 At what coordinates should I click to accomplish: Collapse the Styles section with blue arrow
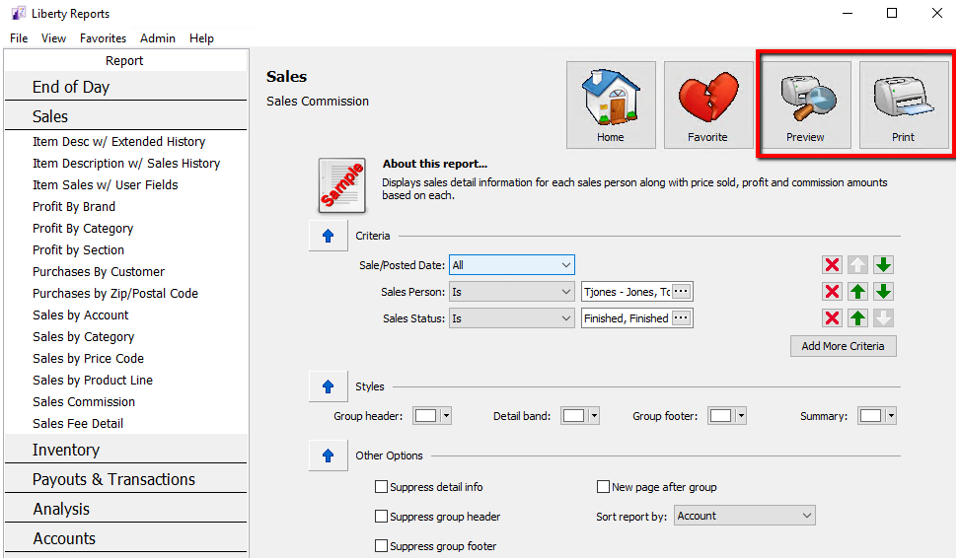[x=329, y=386]
